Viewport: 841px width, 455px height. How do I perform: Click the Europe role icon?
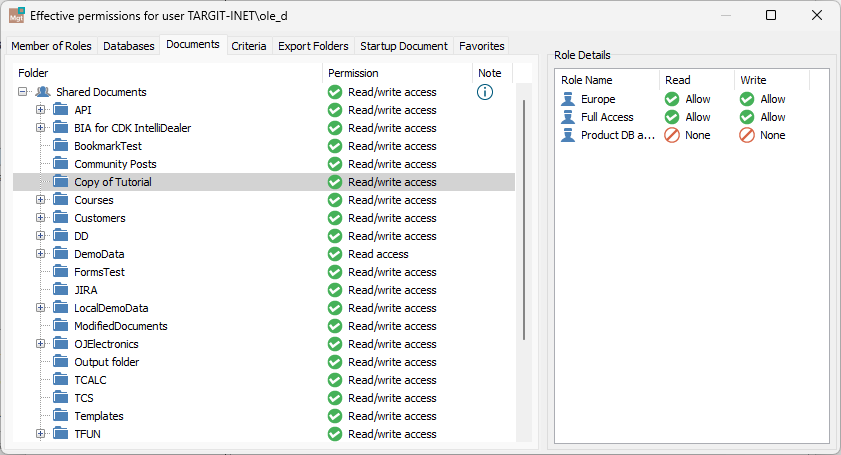568,99
